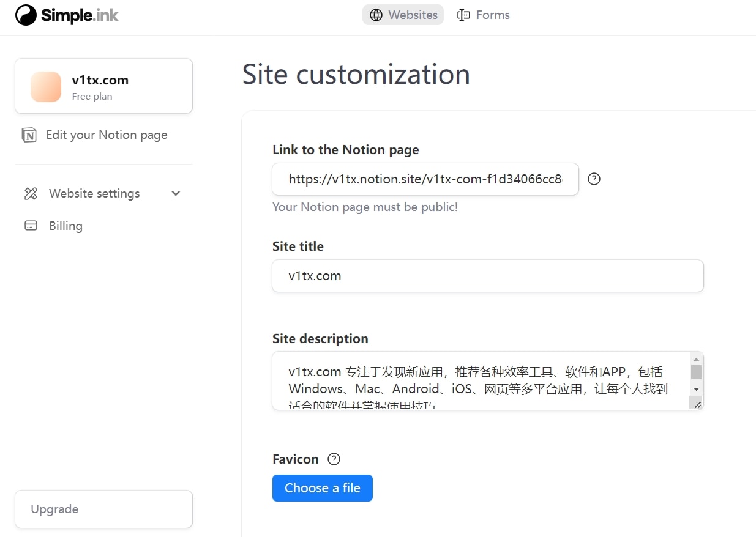Open the Notion icon for page editing

coord(29,135)
